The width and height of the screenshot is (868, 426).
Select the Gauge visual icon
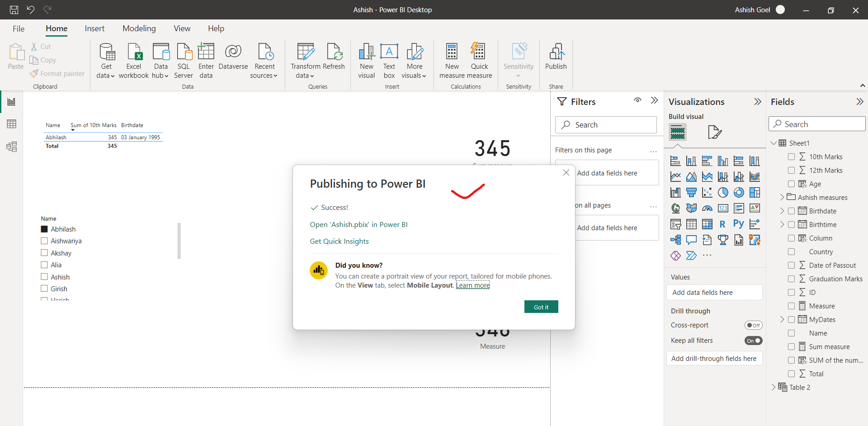click(708, 208)
